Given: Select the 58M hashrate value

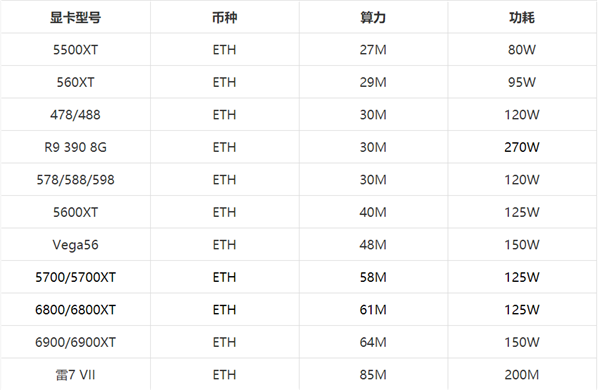Looking at the screenshot, I should tap(373, 277).
